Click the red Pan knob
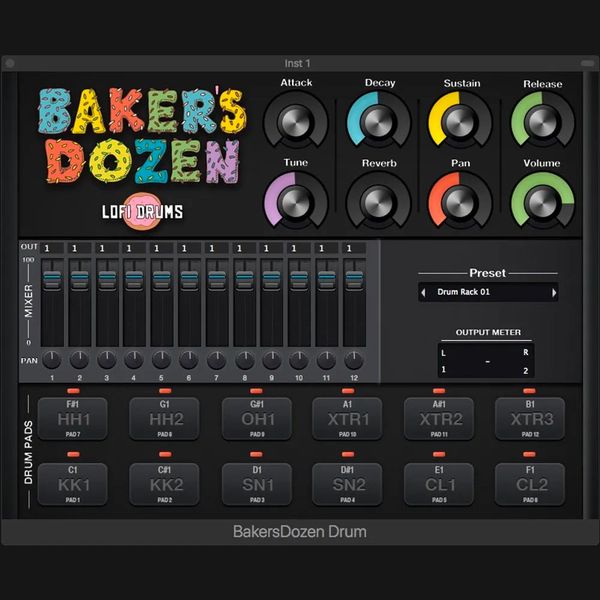 click(x=460, y=202)
